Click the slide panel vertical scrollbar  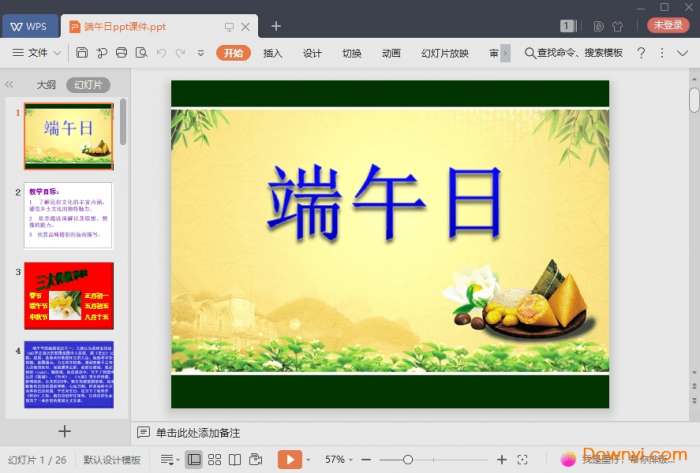tap(123, 121)
